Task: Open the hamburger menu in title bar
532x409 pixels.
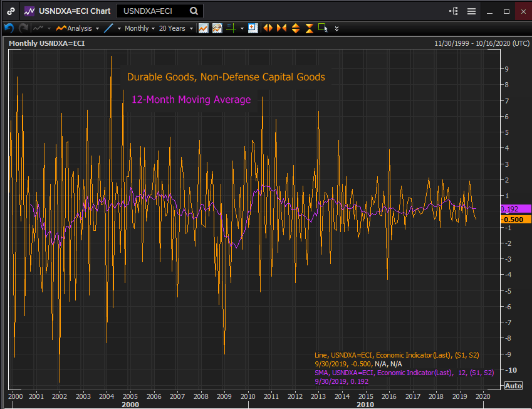Action: (471, 11)
